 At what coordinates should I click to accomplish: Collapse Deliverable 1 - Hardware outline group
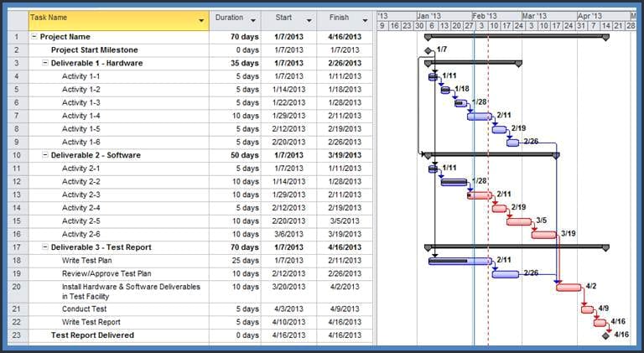tap(45, 63)
